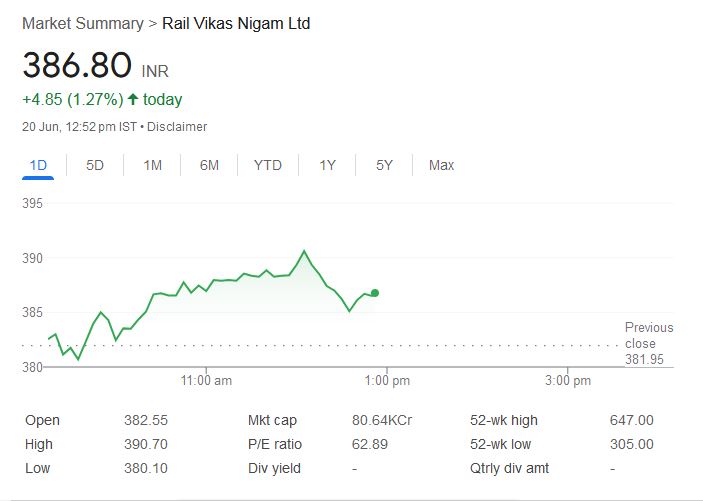Click the Market Summary breadcrumb link
The height and width of the screenshot is (501, 703).
[82, 23]
